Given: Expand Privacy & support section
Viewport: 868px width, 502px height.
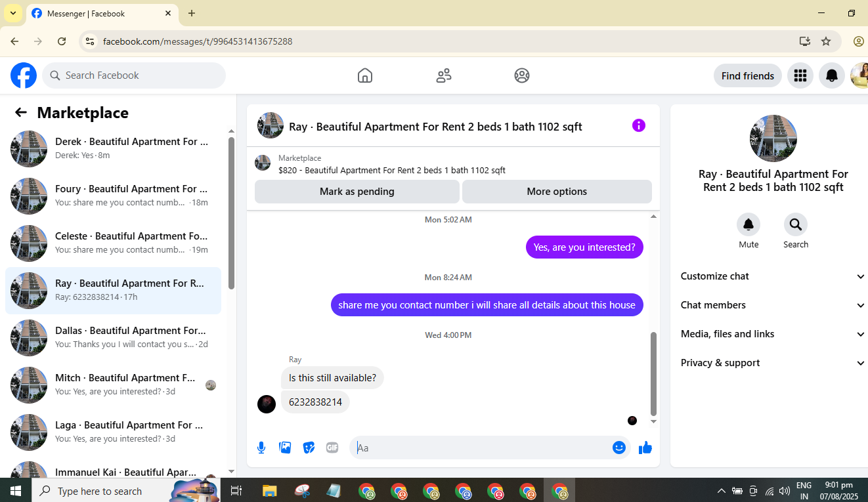Looking at the screenshot, I should [773, 363].
